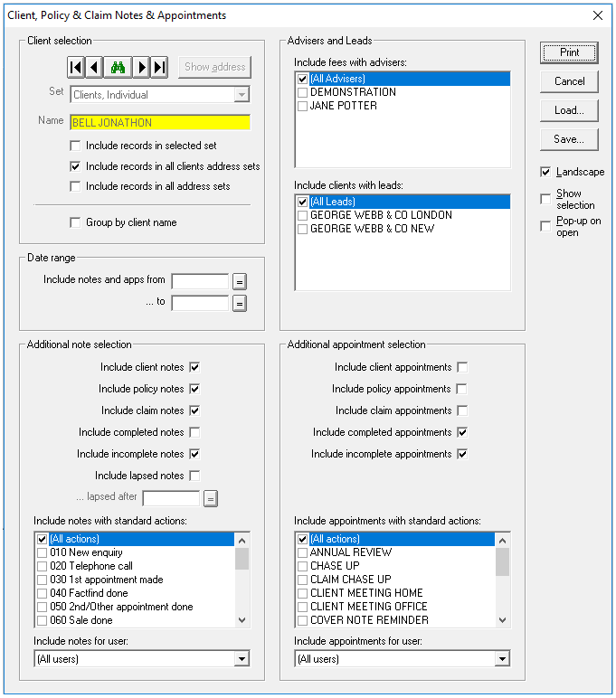Open date picker for notes-from date
This screenshot has width=616, height=698.
(240, 282)
